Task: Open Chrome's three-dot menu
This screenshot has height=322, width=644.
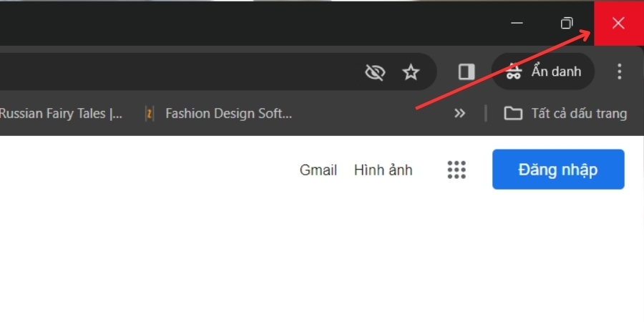Action: [x=619, y=72]
